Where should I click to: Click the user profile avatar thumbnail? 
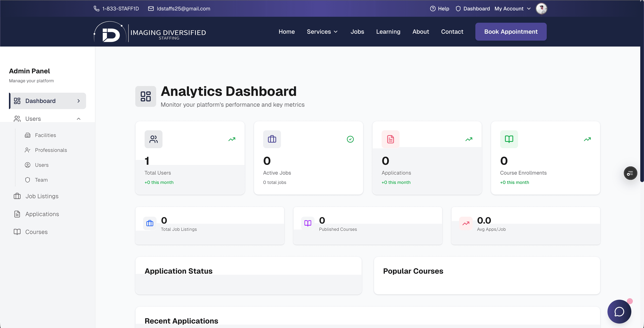[541, 9]
